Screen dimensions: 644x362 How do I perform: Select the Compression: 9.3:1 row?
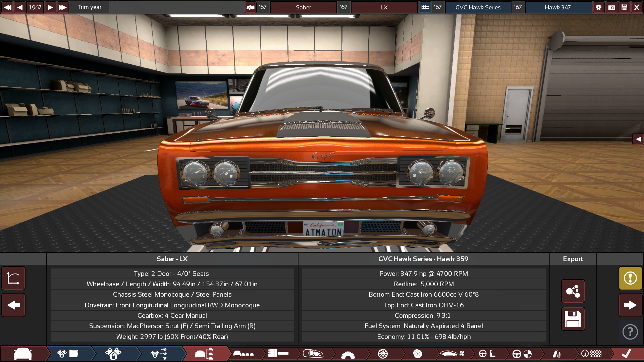pos(424,315)
